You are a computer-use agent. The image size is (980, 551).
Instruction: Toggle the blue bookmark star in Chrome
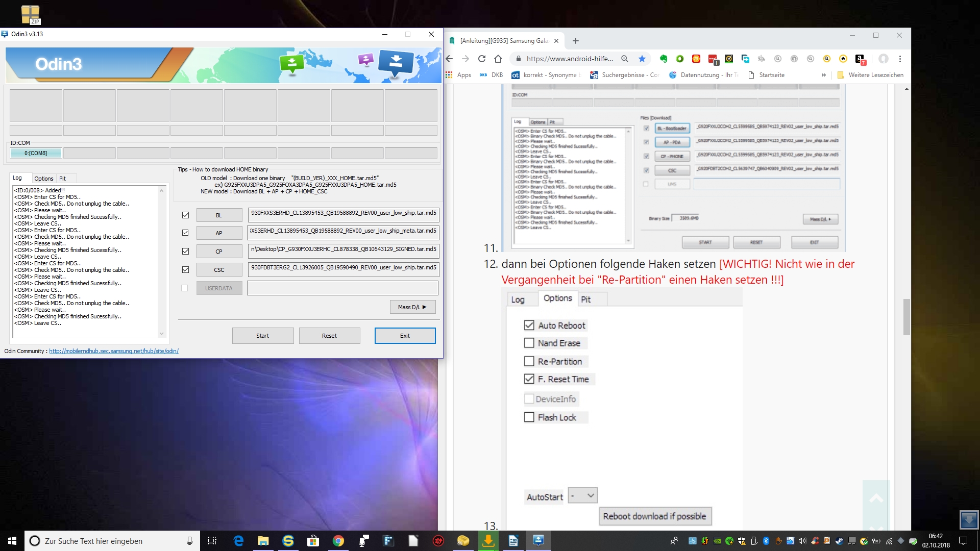[x=642, y=59]
